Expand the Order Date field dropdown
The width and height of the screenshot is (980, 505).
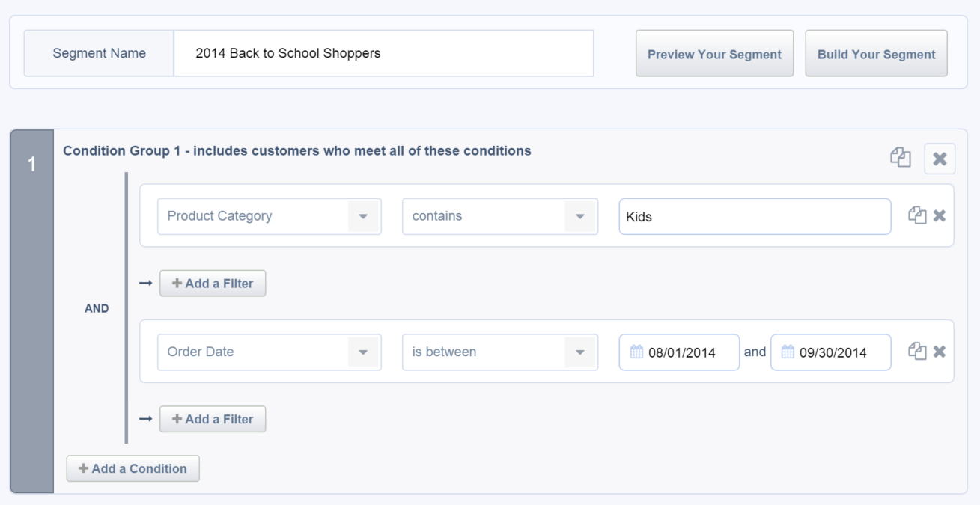(x=363, y=352)
